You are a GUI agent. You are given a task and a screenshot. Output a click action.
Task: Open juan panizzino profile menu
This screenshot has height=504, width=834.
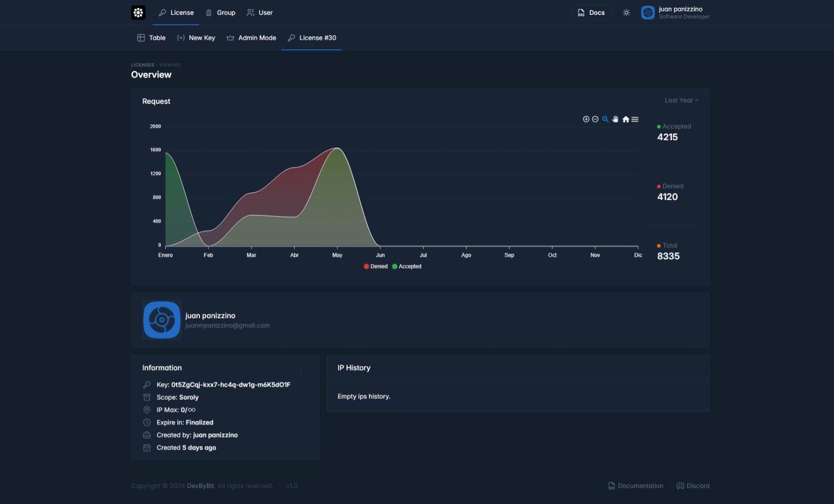pyautogui.click(x=675, y=12)
